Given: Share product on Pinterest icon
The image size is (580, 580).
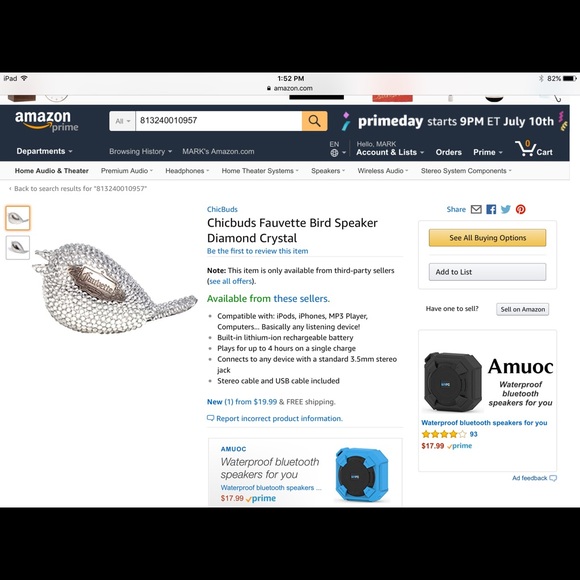Looking at the screenshot, I should tap(520, 209).
